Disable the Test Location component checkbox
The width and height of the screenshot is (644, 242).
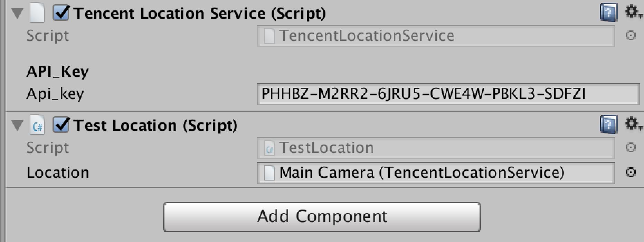(61, 125)
